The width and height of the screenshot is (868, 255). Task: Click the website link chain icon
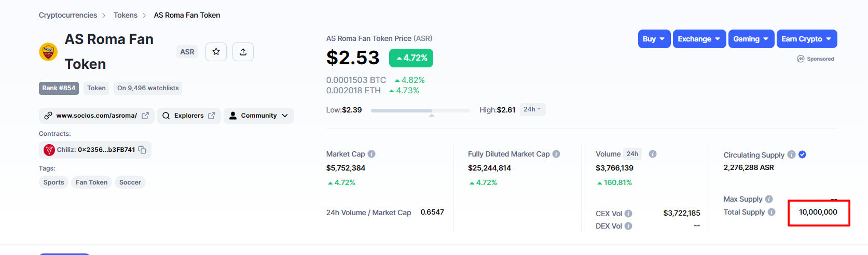point(48,116)
